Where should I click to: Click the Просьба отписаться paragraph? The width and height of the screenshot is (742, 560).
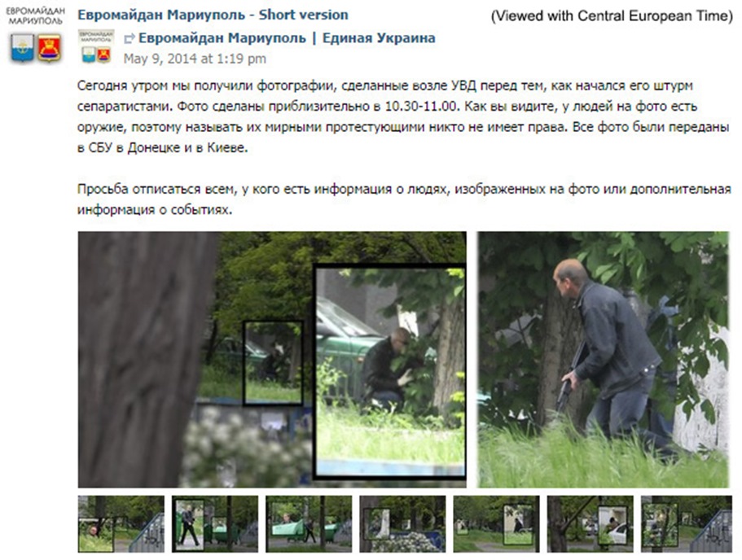point(404,199)
